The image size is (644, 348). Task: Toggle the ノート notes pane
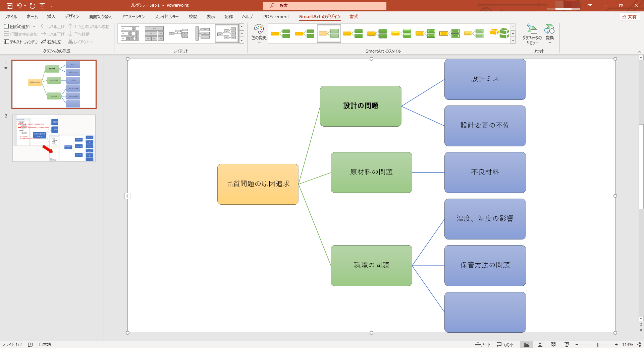pyautogui.click(x=483, y=345)
